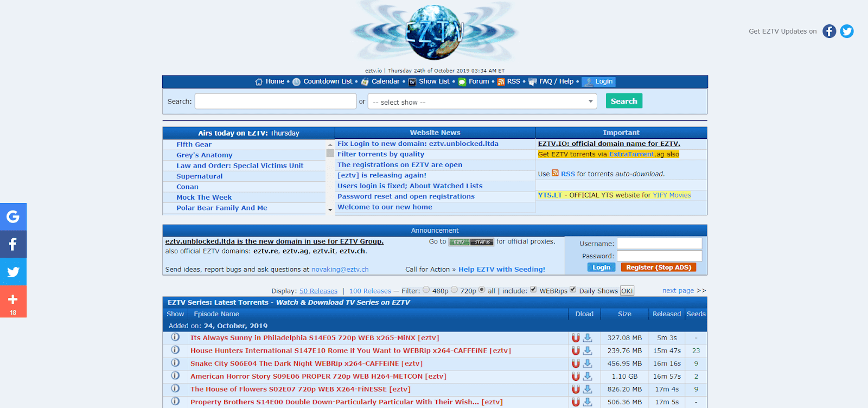Click magnet link for Property Brothers
This screenshot has width=868, height=408.
[x=576, y=402]
